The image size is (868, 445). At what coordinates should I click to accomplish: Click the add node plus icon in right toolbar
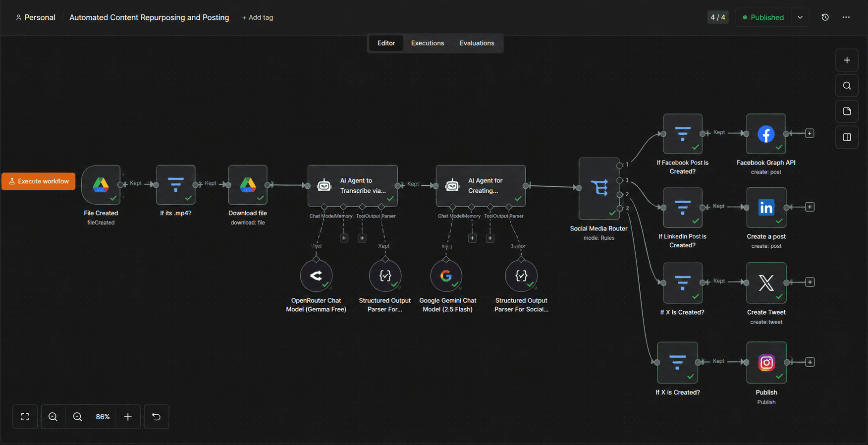(x=847, y=60)
